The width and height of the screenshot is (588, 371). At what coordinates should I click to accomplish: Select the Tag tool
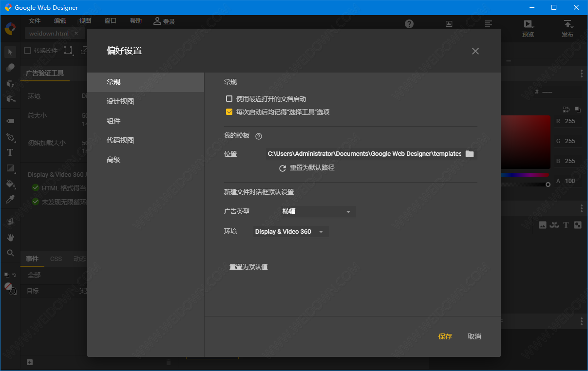[x=10, y=121]
